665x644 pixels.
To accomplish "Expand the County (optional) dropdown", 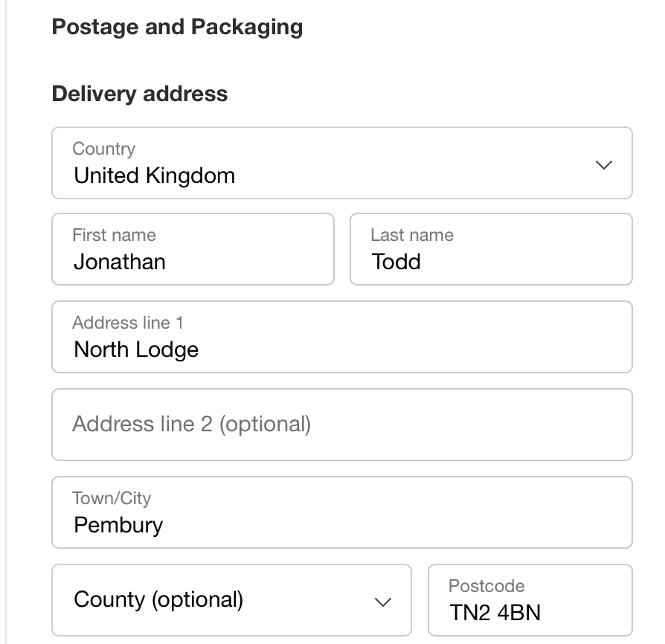I will [x=231, y=600].
